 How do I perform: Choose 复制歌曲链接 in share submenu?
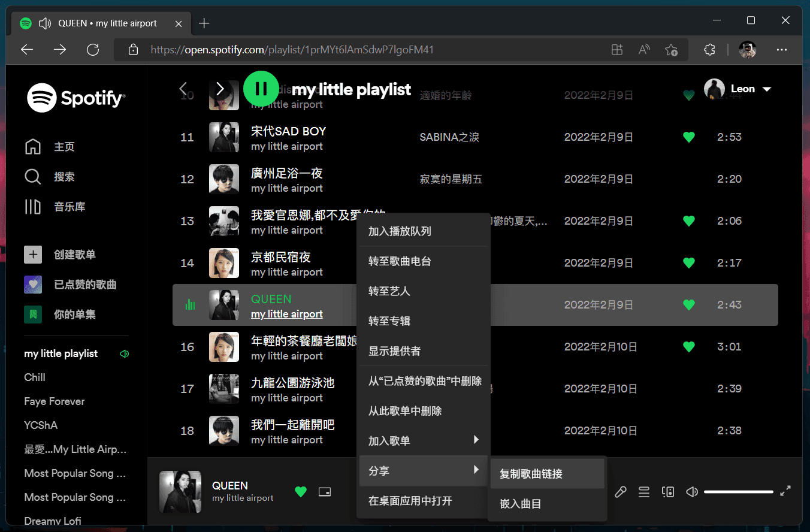[x=548, y=474]
